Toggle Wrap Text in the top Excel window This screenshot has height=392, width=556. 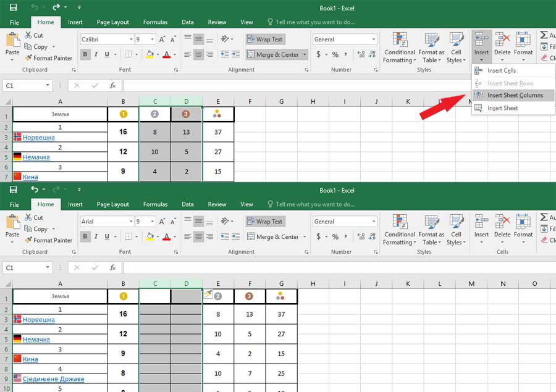265,40
